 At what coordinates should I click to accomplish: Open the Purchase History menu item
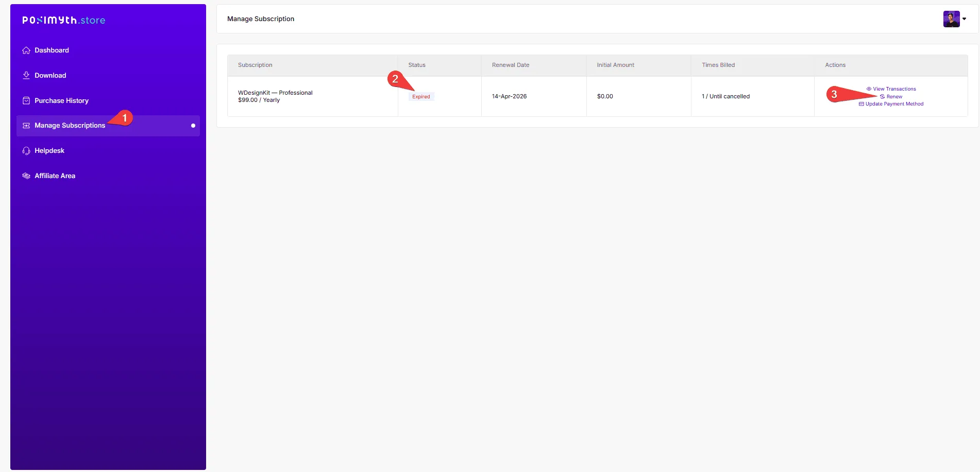[61, 101]
